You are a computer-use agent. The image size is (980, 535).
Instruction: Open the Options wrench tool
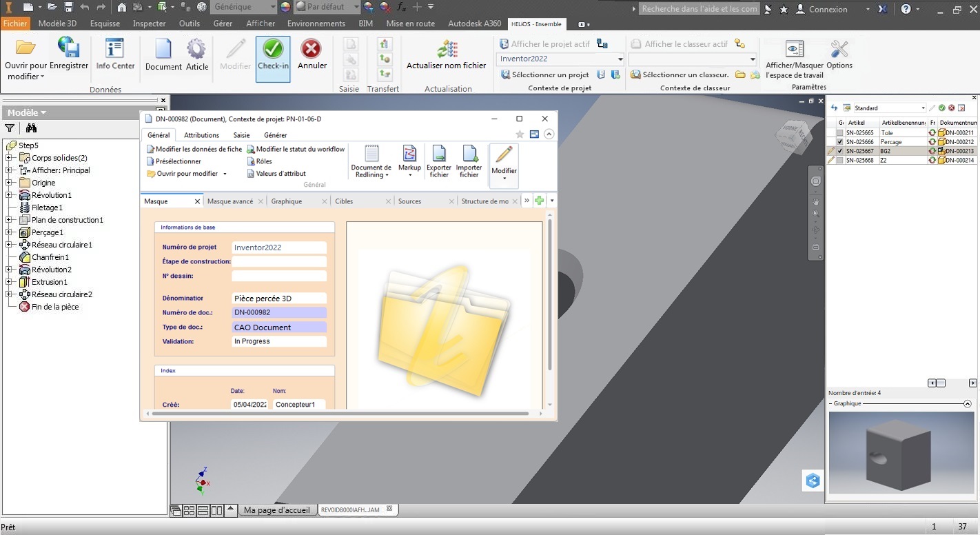839,55
